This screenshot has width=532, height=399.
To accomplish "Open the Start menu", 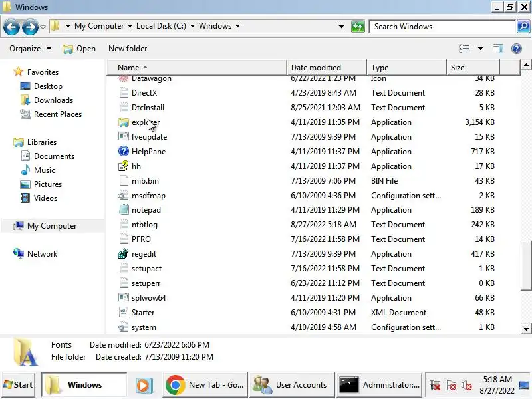I will point(18,385).
